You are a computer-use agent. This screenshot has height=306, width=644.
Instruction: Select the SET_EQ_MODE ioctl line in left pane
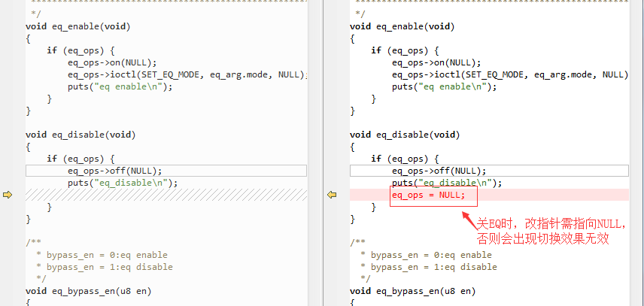tap(187, 74)
